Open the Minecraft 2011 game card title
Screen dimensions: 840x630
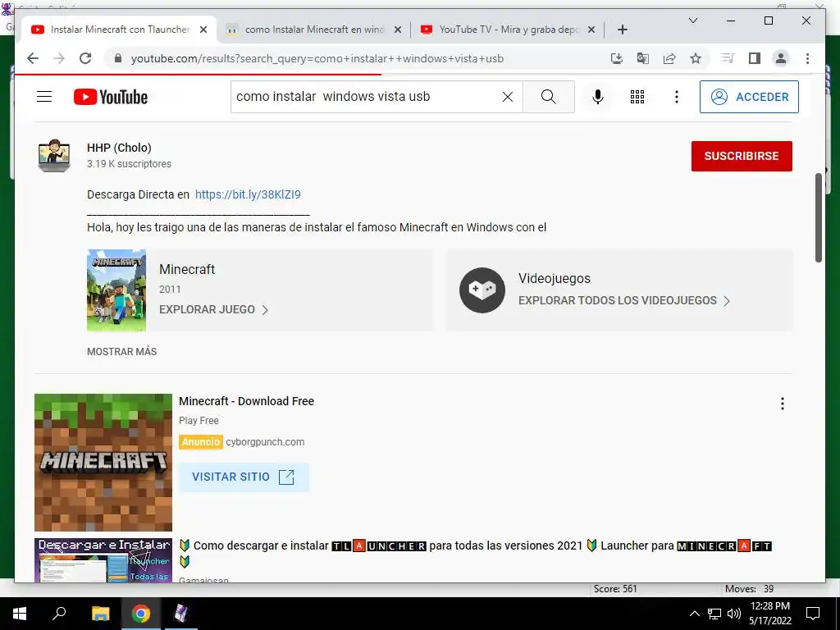pyautogui.click(x=187, y=269)
